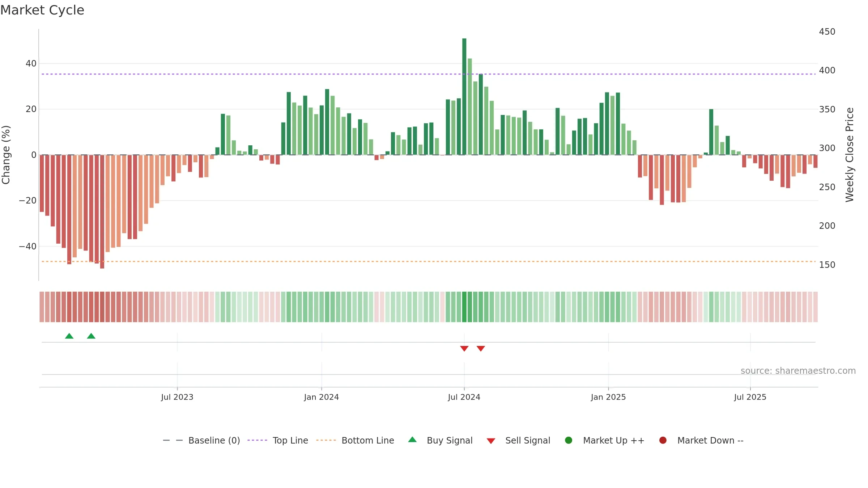Screen dimensions: 868x488
Task: Click the tallest green bar above 50 percent
Action: coord(464,97)
